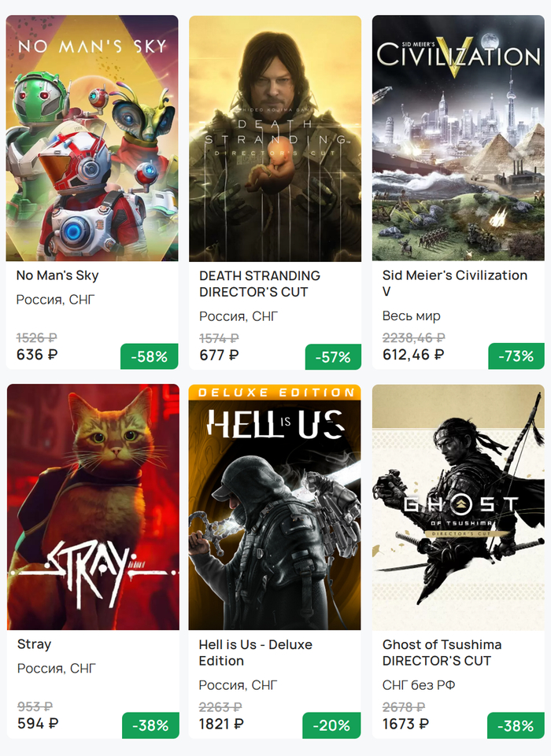Screen dimensions: 551x756
Task: Open the No Man's Sky cover image
Action: [92, 138]
